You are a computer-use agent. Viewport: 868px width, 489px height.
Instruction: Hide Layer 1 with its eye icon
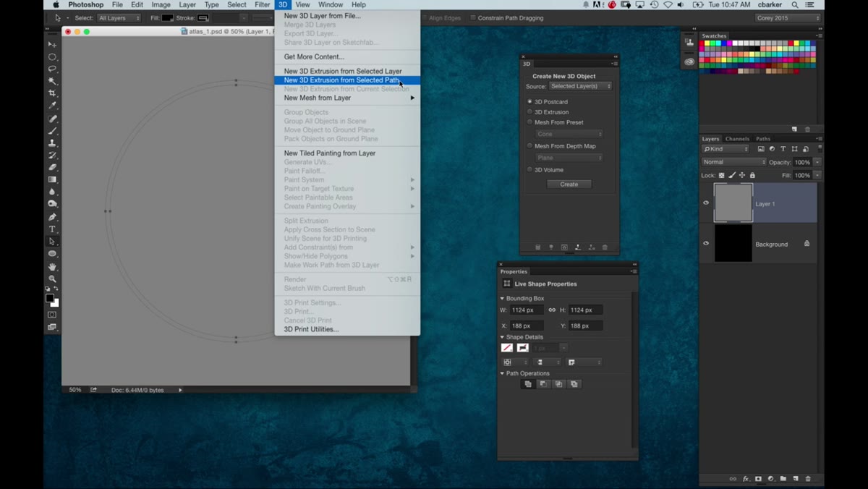click(706, 203)
